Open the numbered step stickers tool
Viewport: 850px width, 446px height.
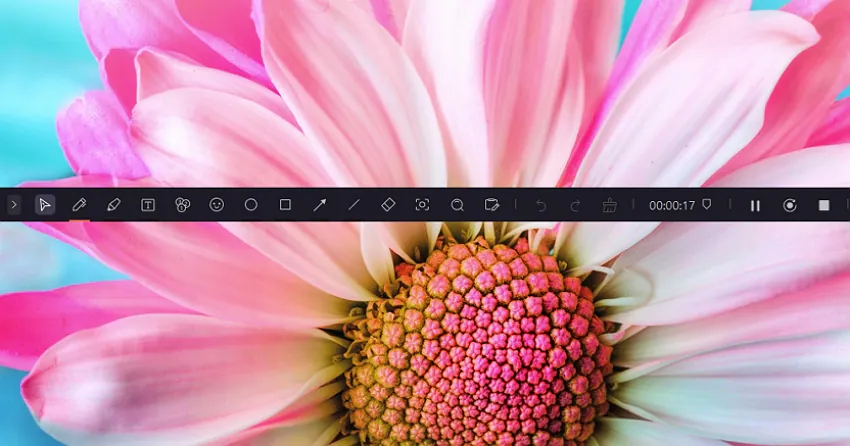(x=183, y=205)
